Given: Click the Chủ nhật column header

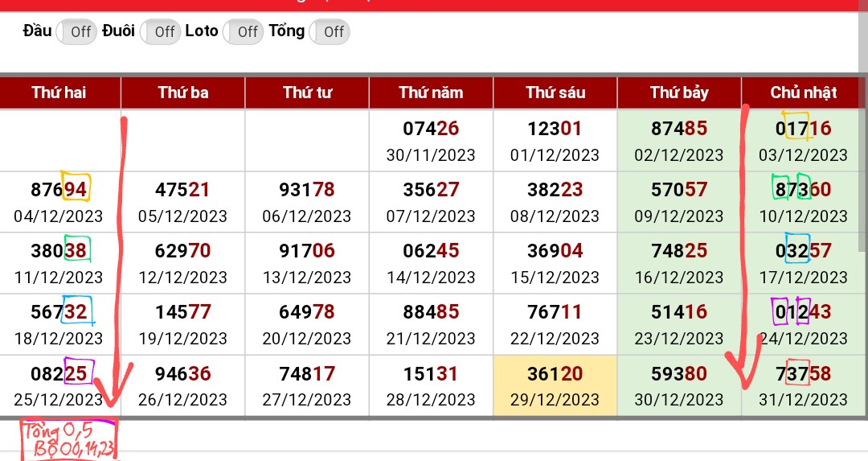Looking at the screenshot, I should [804, 93].
